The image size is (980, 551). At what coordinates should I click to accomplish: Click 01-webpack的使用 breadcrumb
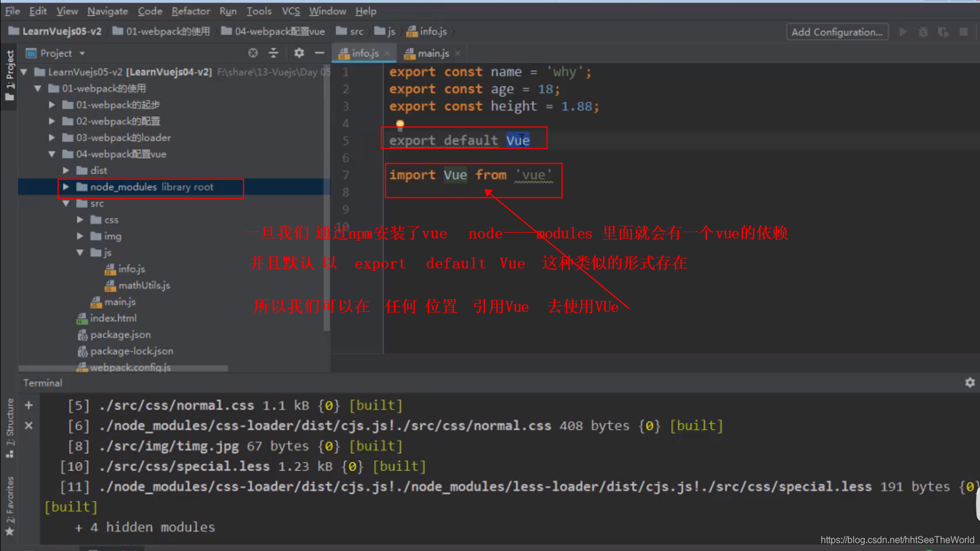point(161,31)
